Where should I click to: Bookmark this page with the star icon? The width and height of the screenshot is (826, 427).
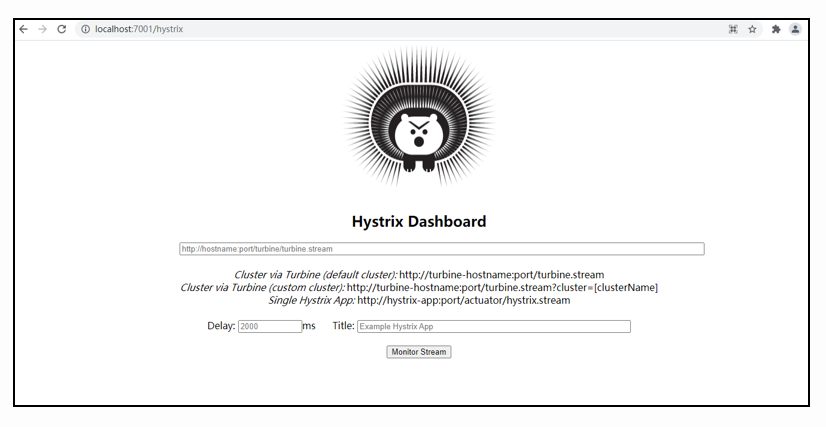point(752,29)
